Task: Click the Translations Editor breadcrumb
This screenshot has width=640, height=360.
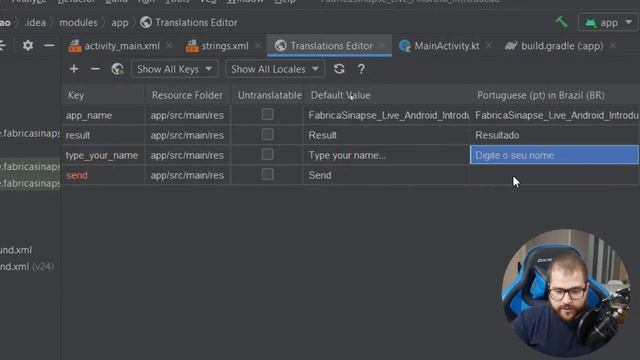Action: coord(189,22)
